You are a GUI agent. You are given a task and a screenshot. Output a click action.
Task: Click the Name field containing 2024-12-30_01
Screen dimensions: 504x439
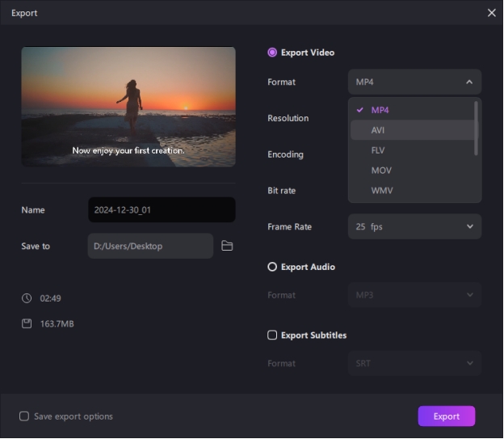[x=162, y=210]
